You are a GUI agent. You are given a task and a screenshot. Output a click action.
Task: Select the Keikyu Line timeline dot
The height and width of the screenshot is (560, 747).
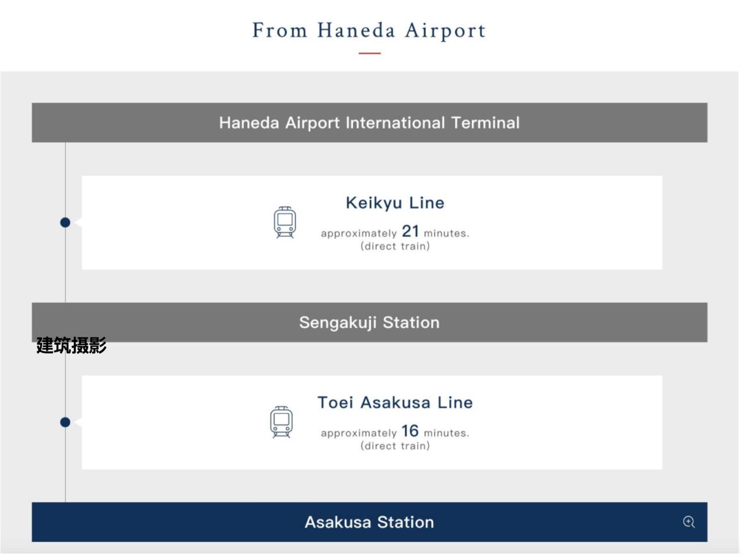pos(65,223)
